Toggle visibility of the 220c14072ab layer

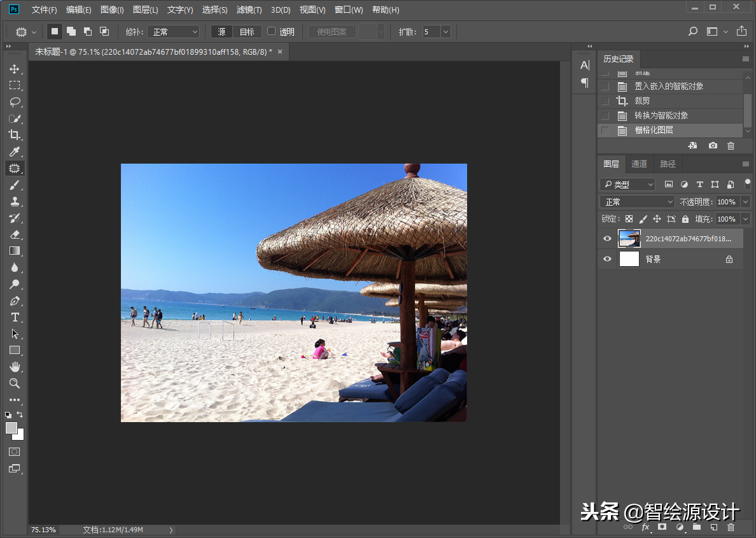pos(607,239)
